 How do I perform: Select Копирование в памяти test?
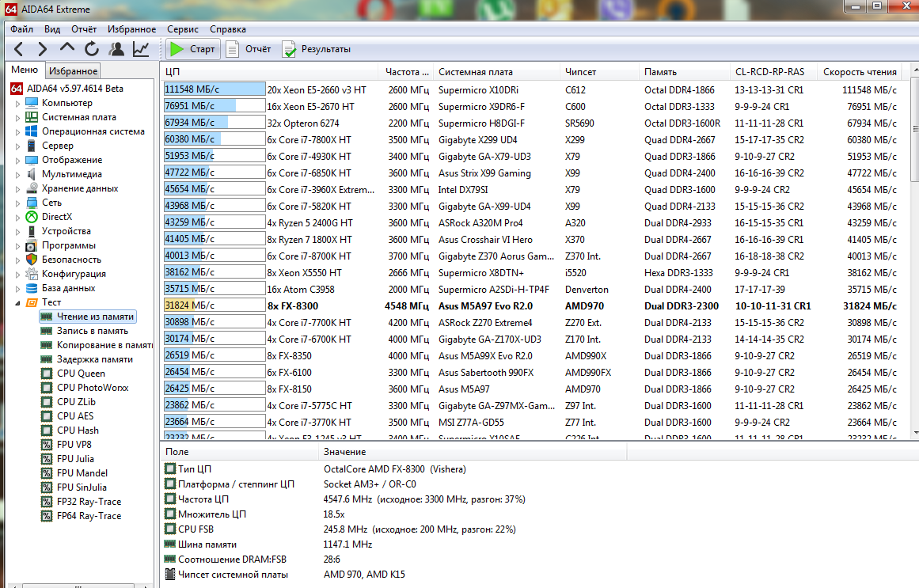pos(96,345)
